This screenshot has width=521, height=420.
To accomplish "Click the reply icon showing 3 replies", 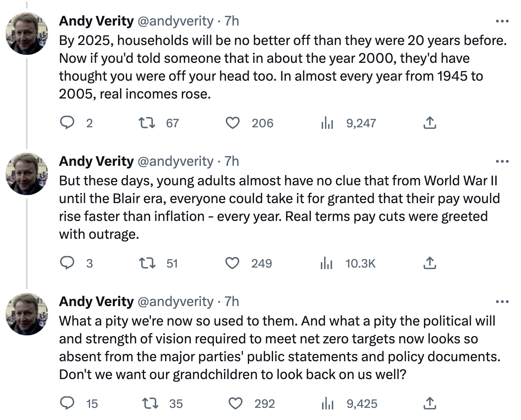I will (x=68, y=264).
